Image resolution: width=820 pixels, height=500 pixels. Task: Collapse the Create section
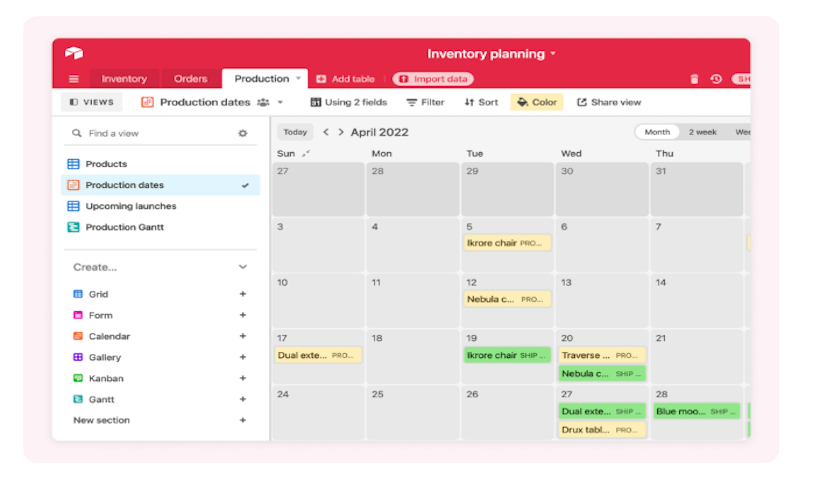242,267
